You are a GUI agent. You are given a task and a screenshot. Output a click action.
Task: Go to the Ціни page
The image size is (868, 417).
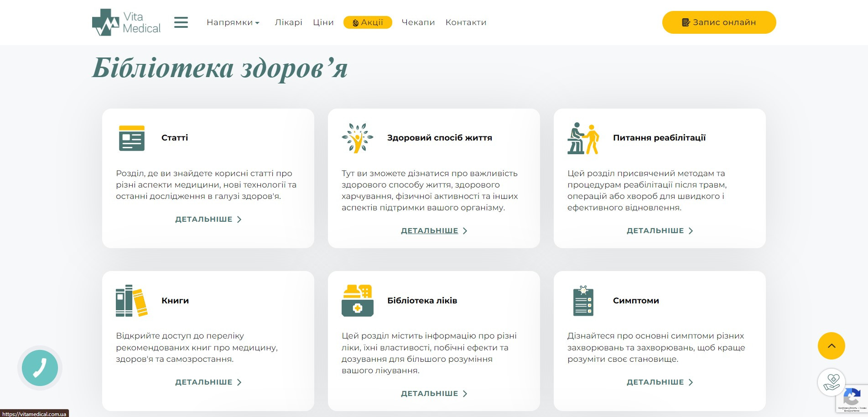[x=323, y=22]
